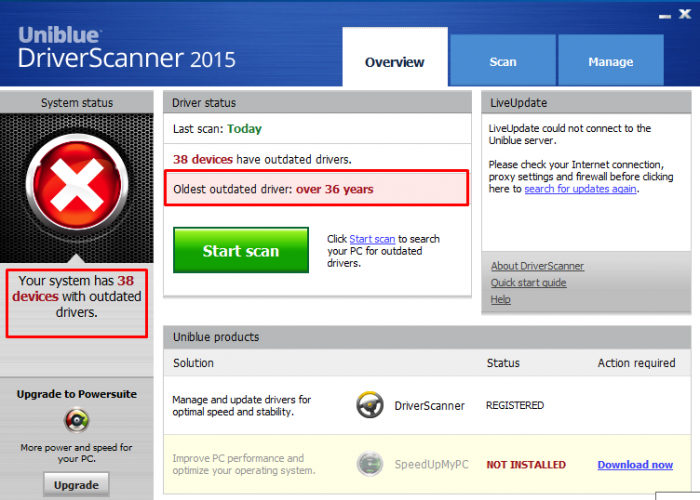Open the Quick start guide link

529,283
